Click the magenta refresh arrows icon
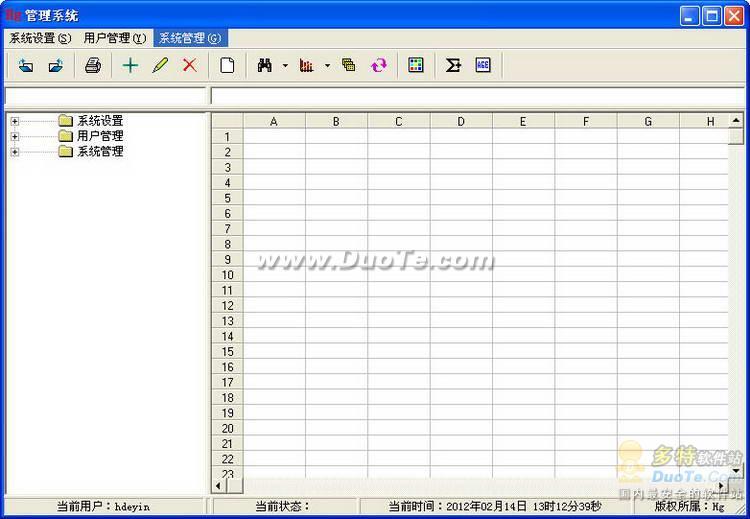This screenshot has height=519, width=750. click(x=378, y=65)
